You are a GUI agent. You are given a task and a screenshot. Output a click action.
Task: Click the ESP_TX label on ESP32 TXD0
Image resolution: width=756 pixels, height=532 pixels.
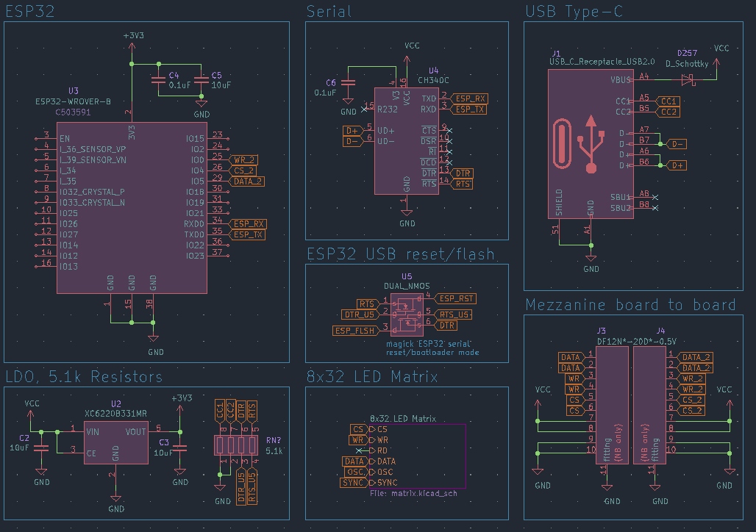tap(247, 234)
